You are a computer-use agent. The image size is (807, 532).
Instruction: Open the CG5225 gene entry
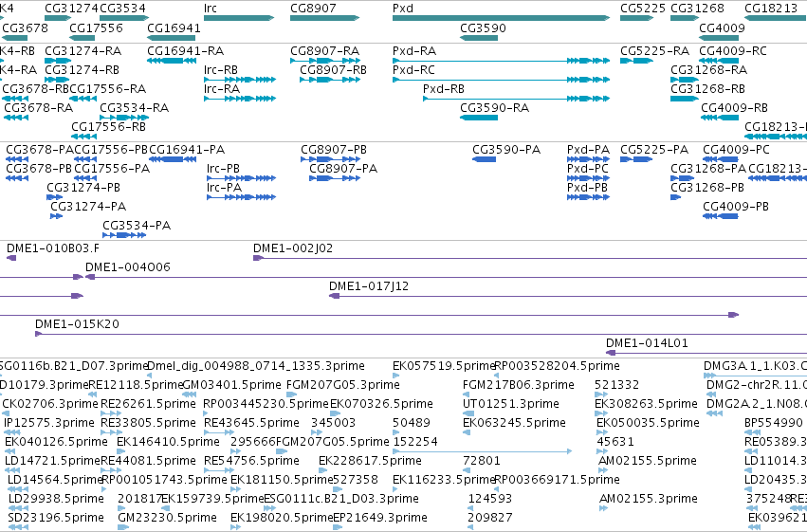(x=643, y=9)
